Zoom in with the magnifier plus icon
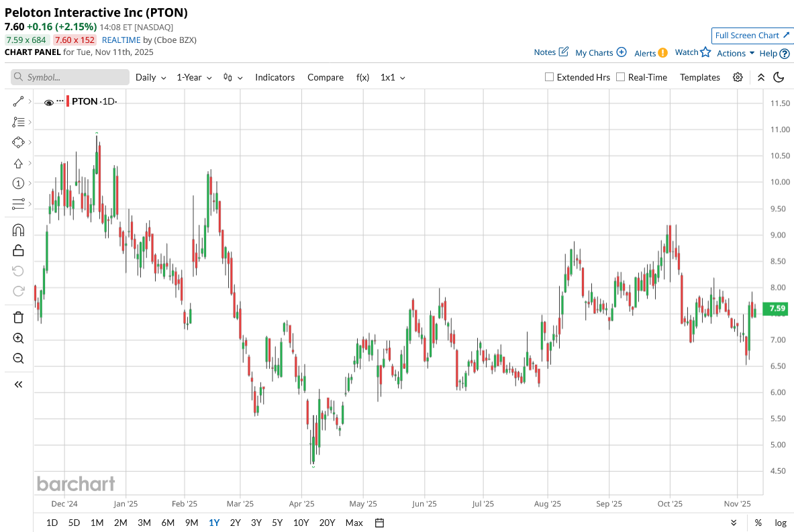 (18, 338)
